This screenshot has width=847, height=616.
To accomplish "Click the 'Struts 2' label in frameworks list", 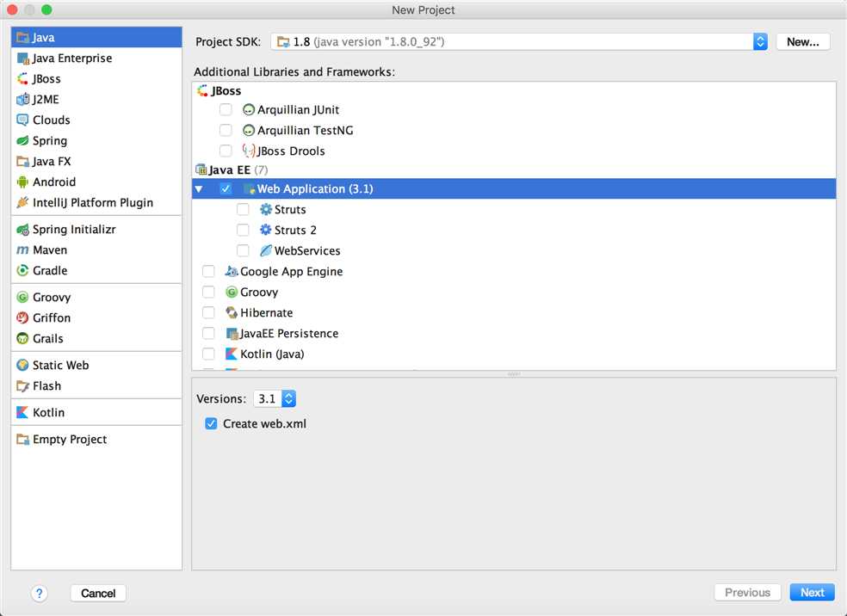I will pos(295,230).
